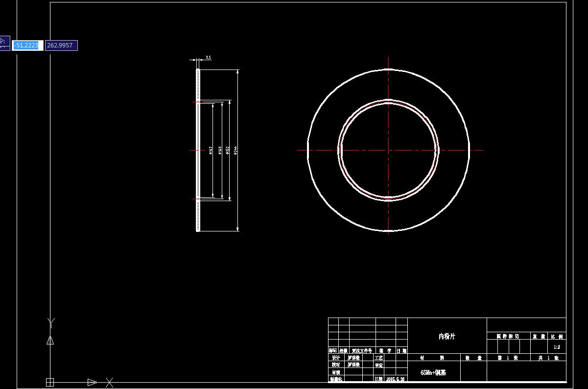Click the X coordinate field showing -51.2223

click(27, 46)
